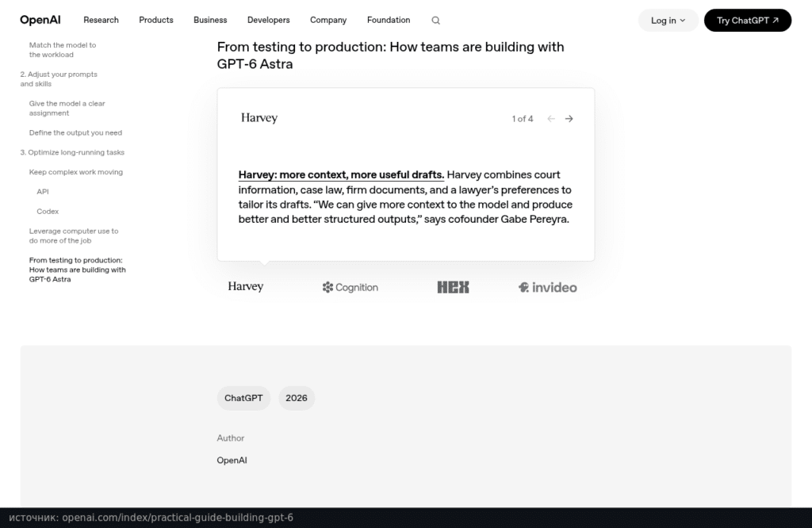Select sidebar 'From testing to production' entry
This screenshot has height=528, width=812.
77,270
